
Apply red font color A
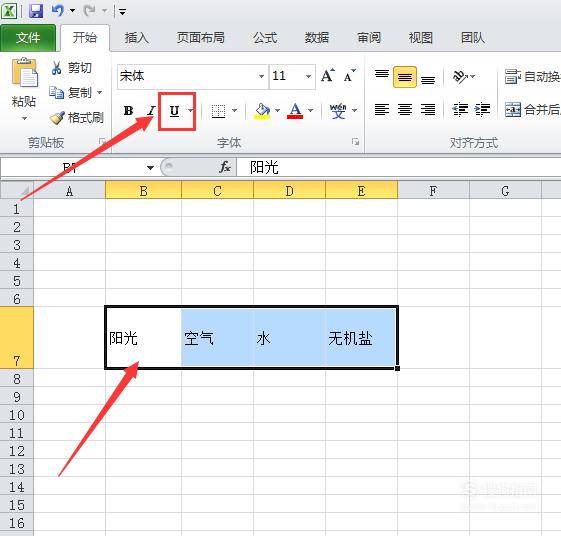[295, 111]
